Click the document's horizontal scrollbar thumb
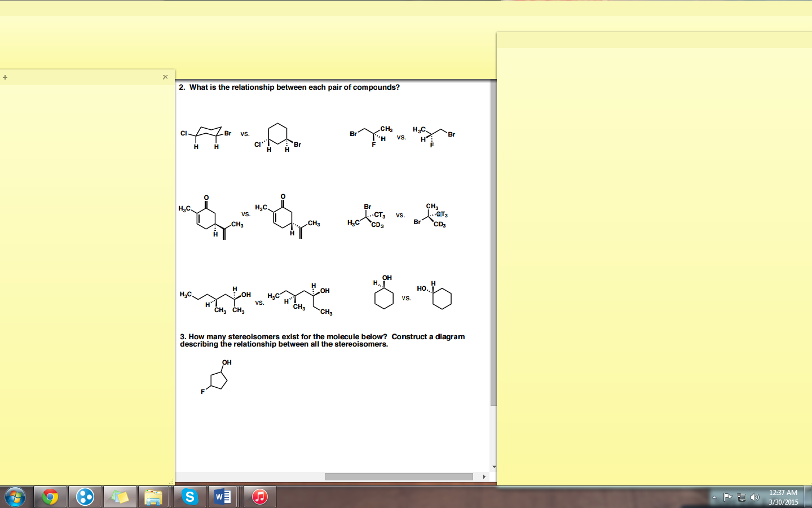This screenshot has height=508, width=812. point(399,476)
